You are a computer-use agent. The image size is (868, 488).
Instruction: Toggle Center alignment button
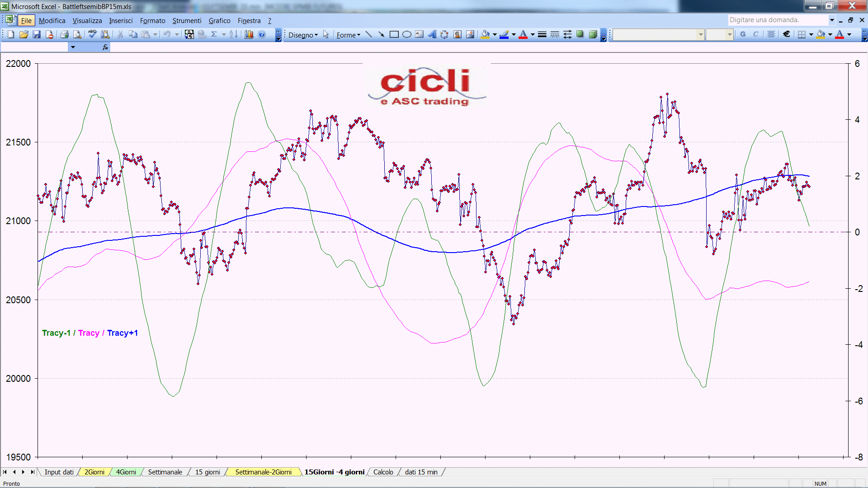tap(771, 34)
